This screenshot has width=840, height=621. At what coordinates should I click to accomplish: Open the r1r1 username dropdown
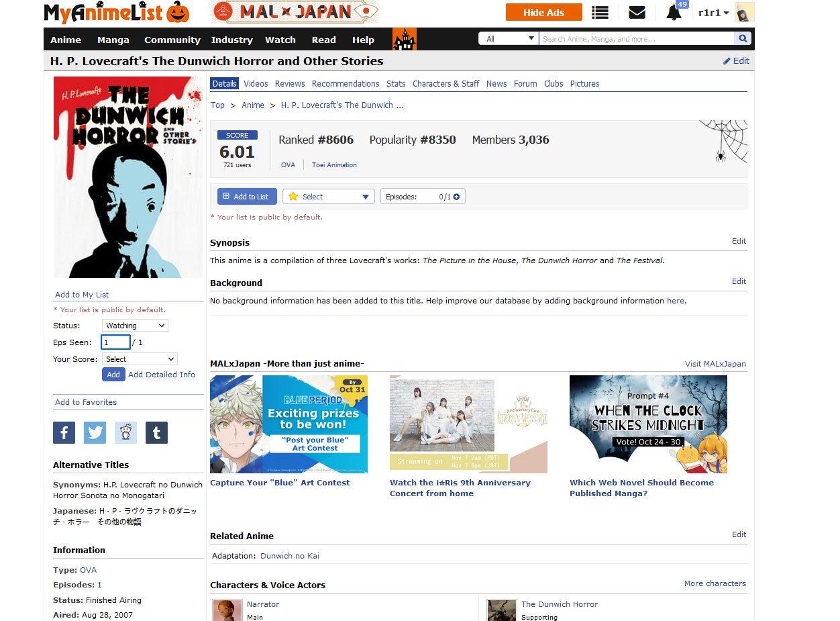(x=714, y=13)
